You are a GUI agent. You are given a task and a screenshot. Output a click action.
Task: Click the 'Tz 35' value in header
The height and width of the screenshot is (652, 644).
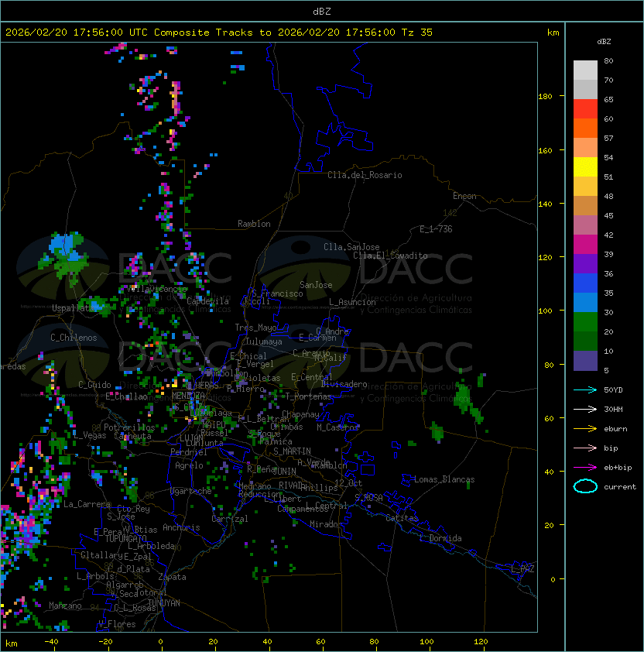(417, 33)
